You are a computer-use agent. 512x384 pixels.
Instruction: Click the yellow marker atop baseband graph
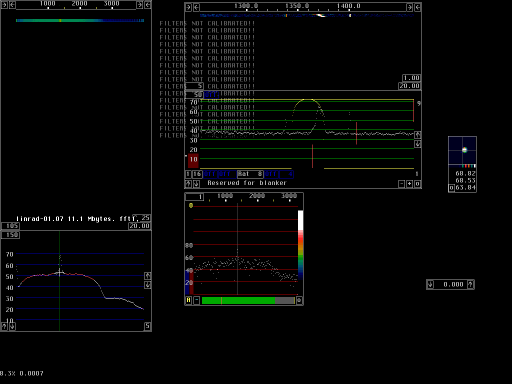191,206
